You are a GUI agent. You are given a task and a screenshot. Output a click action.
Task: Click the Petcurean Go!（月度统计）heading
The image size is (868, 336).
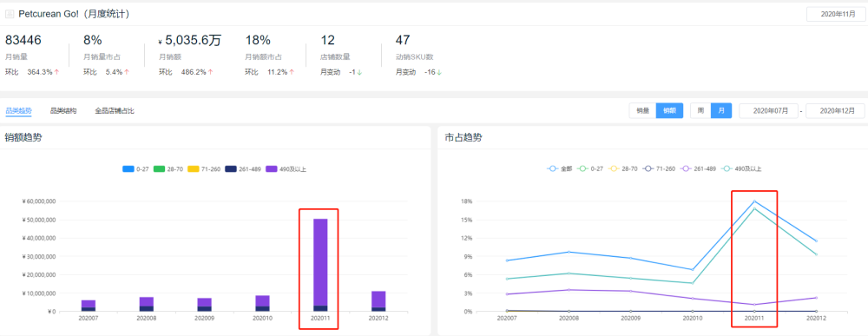(74, 14)
